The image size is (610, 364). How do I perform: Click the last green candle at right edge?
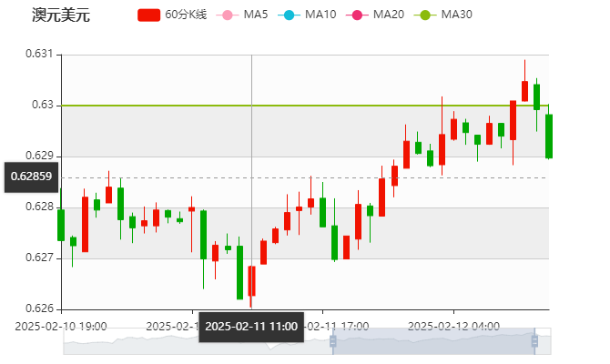coord(548,136)
